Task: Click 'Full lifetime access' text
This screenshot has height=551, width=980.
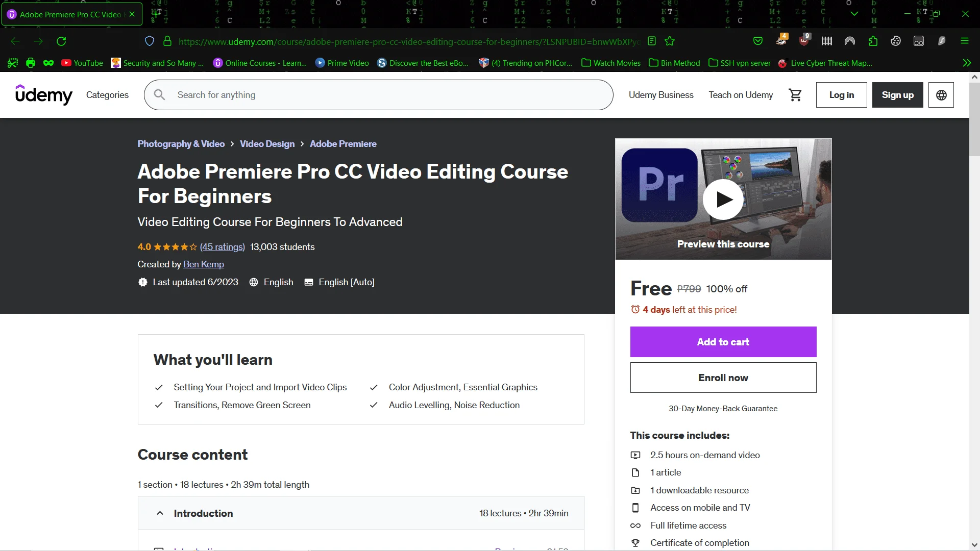Action: pyautogui.click(x=688, y=525)
